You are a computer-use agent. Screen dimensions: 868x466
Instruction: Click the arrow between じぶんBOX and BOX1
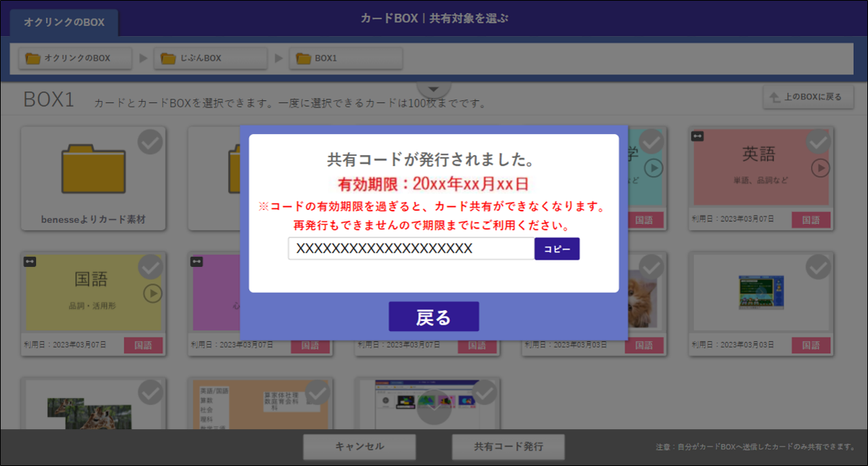279,58
